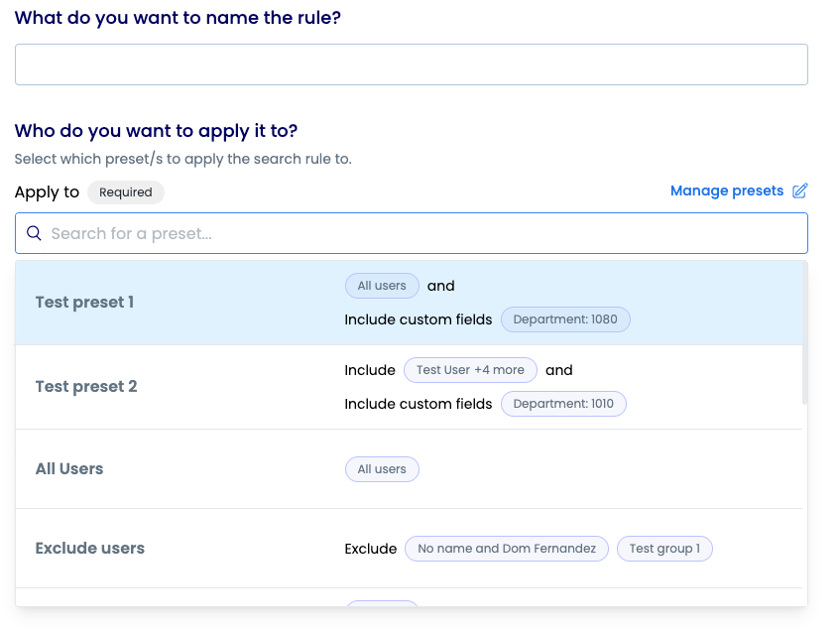The height and width of the screenshot is (632, 840).
Task: Click the Department: 1080 tag
Action: 565,319
